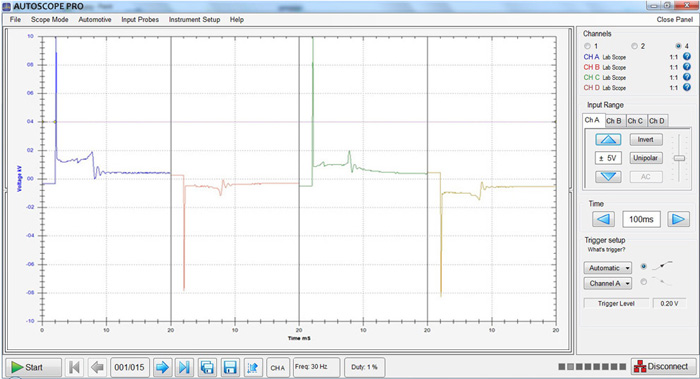Click the save floppy disk icon
Image resolution: width=700 pixels, height=379 pixels.
point(229,367)
